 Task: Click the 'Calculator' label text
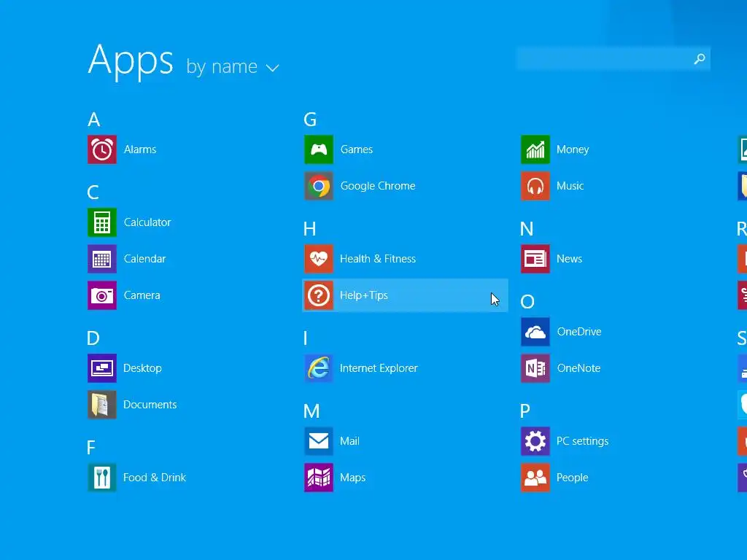(147, 222)
